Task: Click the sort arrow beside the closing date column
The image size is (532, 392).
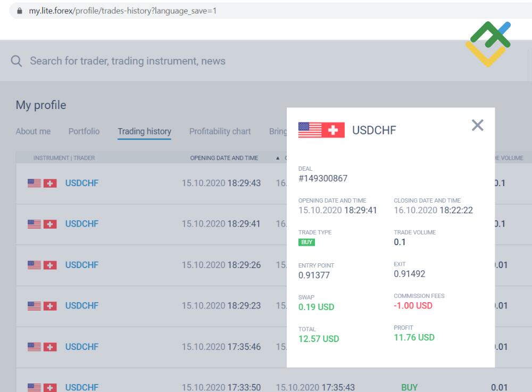Action: [x=277, y=158]
